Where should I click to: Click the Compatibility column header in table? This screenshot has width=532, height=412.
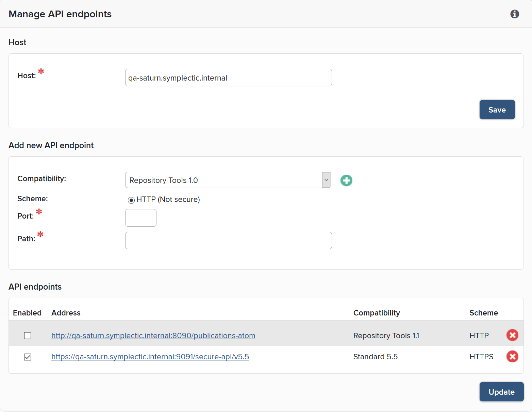(376, 313)
